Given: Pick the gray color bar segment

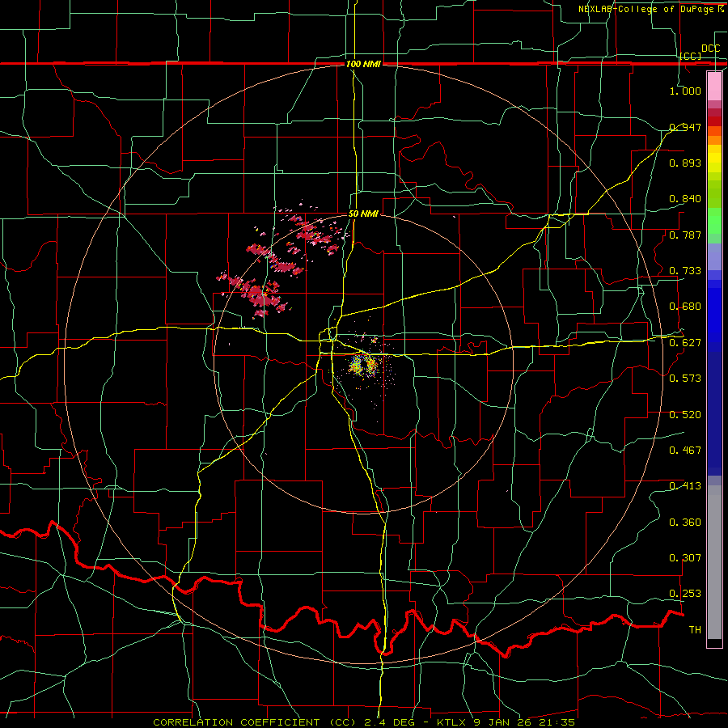Looking at the screenshot, I should 714,562.
